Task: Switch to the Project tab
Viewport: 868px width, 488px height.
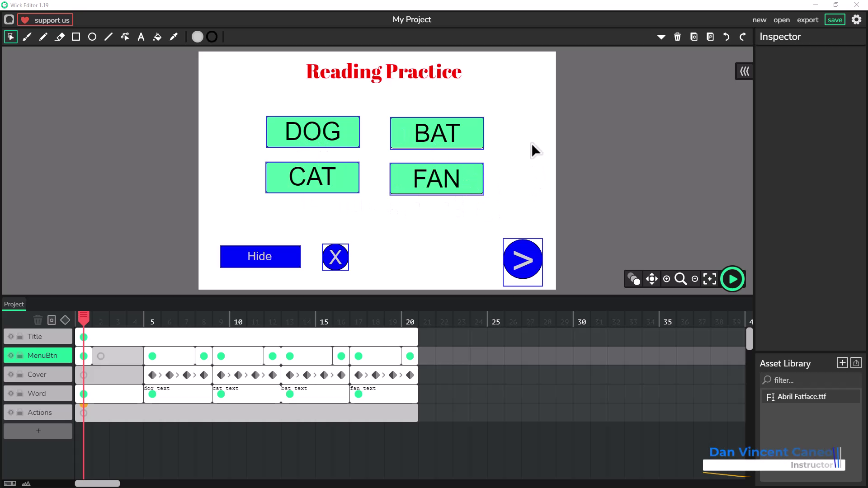Action: pyautogui.click(x=14, y=304)
